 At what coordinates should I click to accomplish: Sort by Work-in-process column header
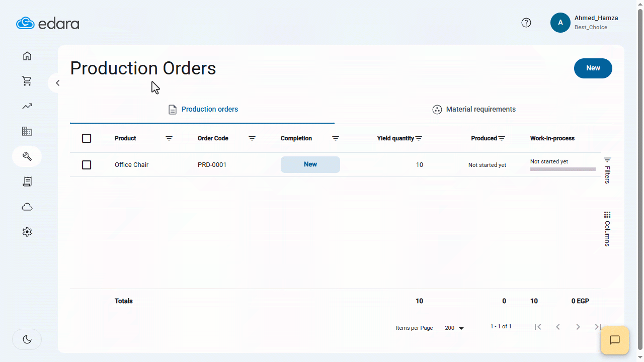(552, 138)
